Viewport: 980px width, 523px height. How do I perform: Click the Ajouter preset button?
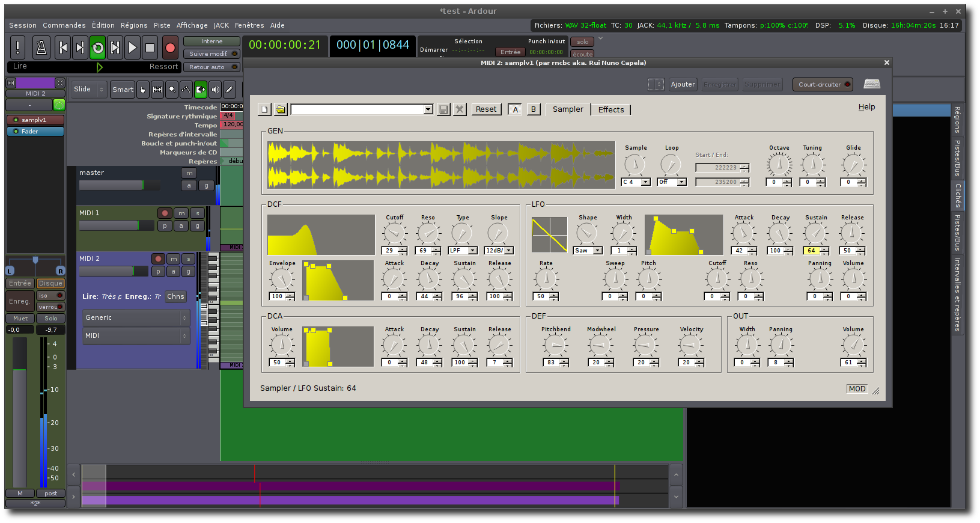[683, 85]
